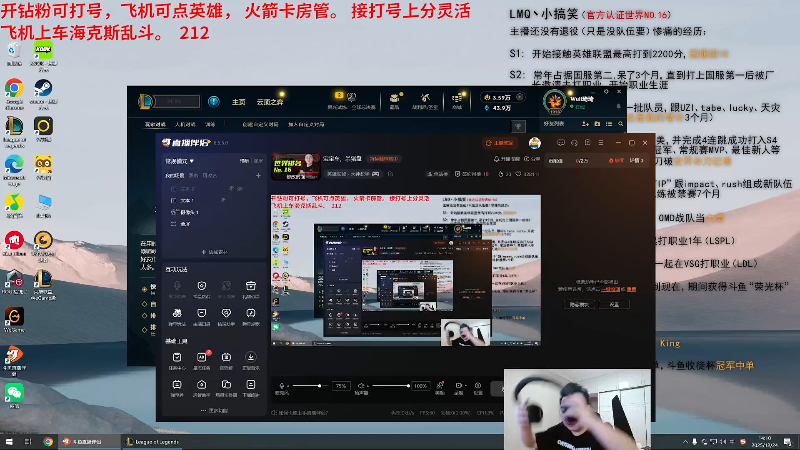Select the 创建自定义对局 tab in League client
Screen dimensions: 800x450
click(260, 124)
